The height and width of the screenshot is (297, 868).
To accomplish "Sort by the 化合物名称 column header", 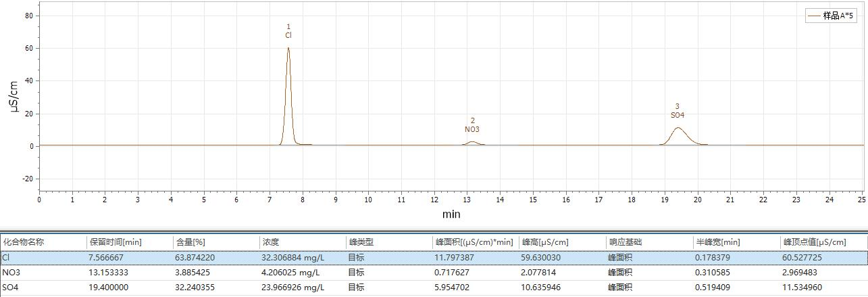I will [x=24, y=242].
